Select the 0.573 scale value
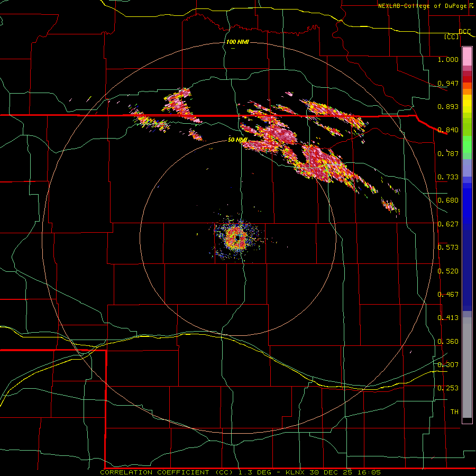476x476 pixels. pyautogui.click(x=448, y=248)
